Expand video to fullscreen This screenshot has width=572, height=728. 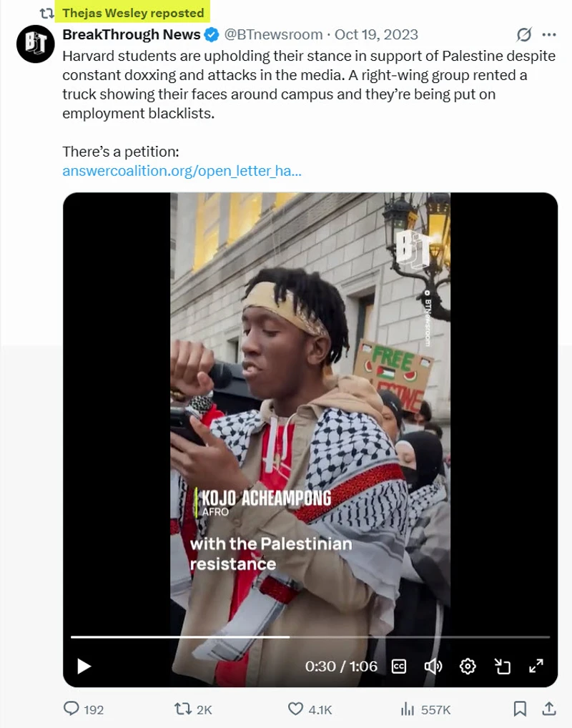[x=536, y=666]
